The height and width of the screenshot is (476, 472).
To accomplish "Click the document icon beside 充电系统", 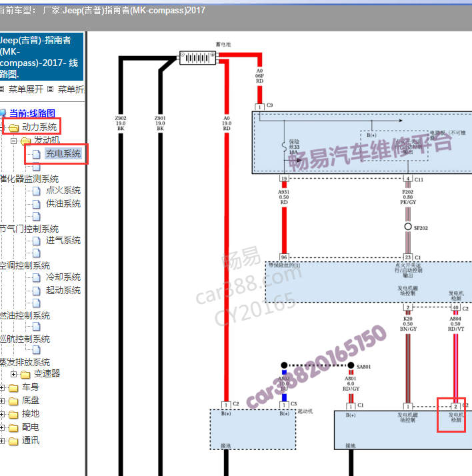I will coord(37,154).
